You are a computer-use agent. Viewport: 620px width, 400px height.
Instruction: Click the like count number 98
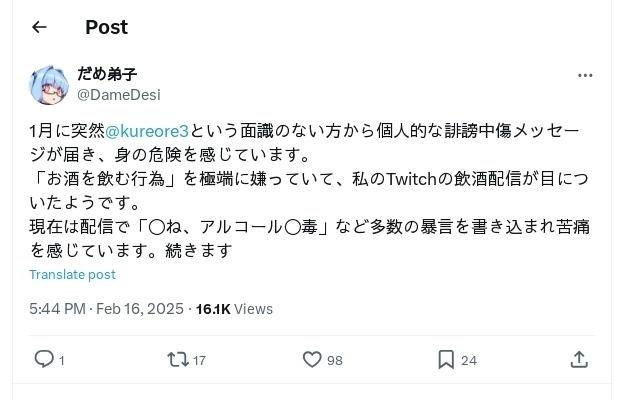click(x=334, y=360)
